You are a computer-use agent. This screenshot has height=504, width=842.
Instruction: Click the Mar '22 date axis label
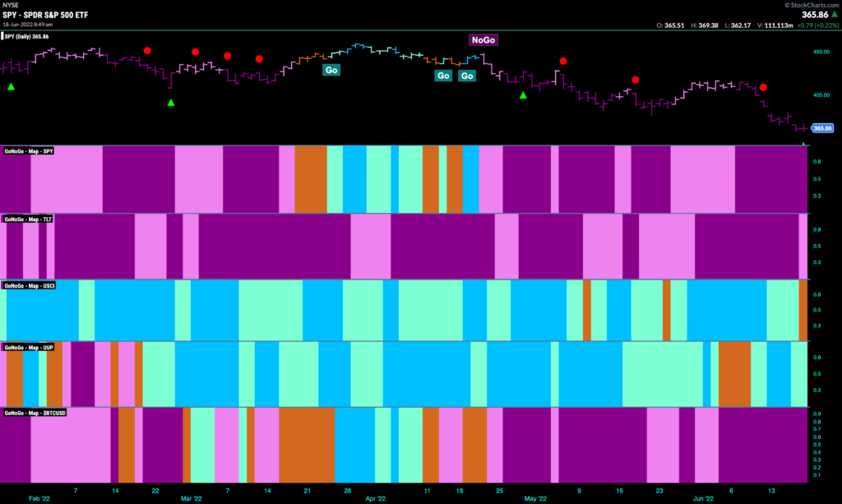pyautogui.click(x=191, y=498)
